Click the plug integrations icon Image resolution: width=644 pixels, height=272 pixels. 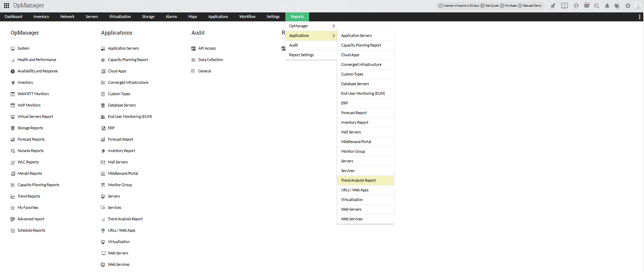(x=617, y=6)
